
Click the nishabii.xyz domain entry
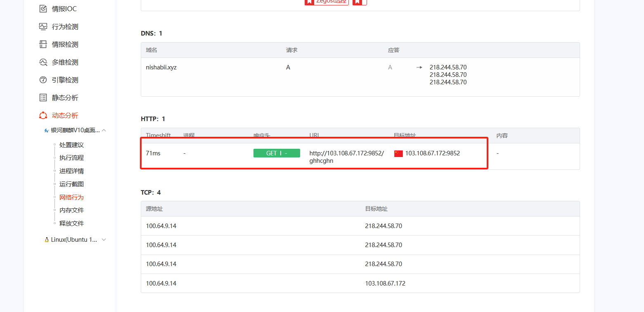161,67
